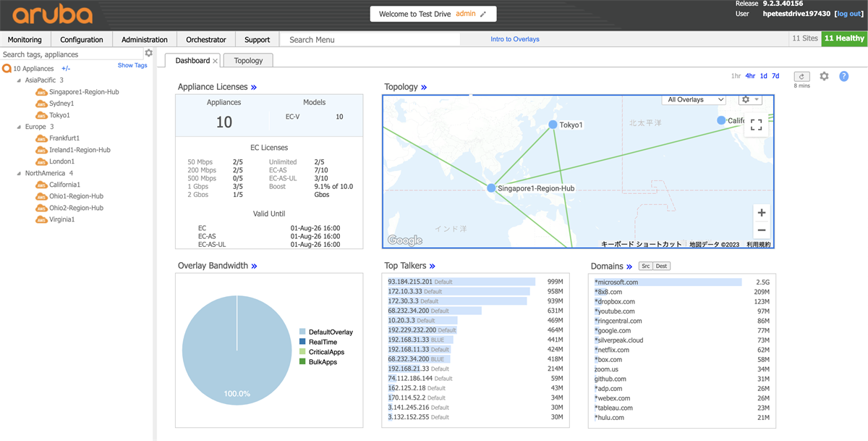The height and width of the screenshot is (441, 868).
Task: Select the 7d time range
Action: (x=775, y=76)
